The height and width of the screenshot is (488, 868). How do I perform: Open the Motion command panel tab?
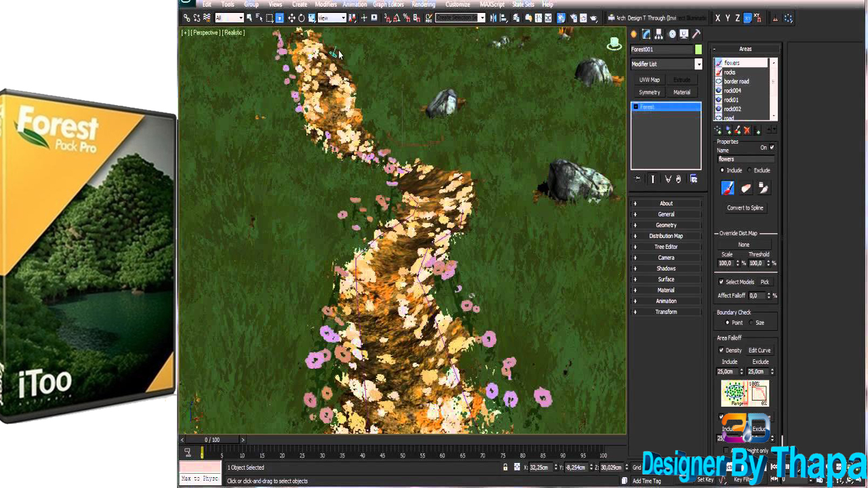672,34
